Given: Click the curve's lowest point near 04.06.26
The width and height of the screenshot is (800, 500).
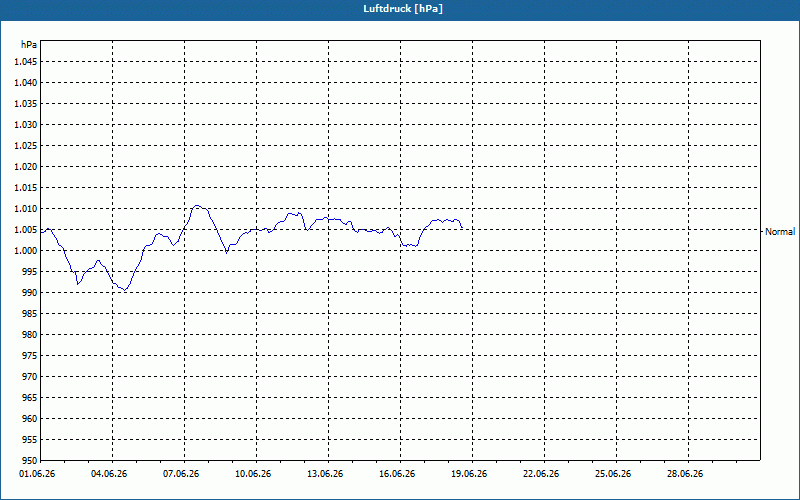Looking at the screenshot, I should click(124, 290).
